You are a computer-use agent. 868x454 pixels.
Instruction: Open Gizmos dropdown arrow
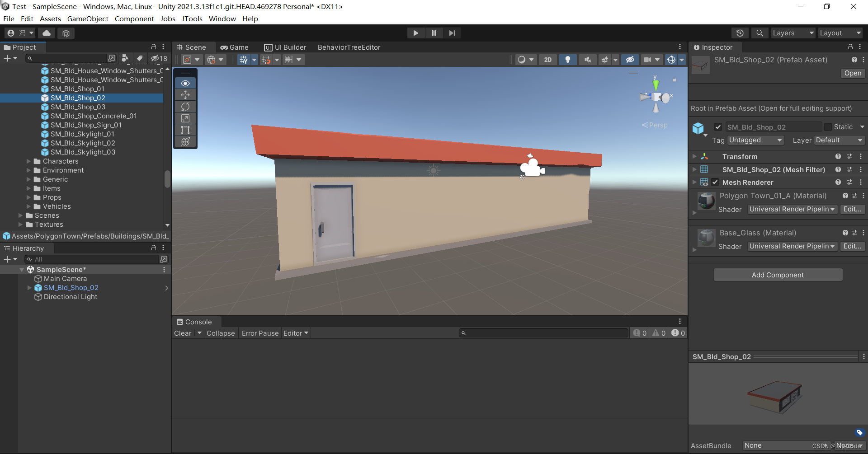[x=682, y=60]
